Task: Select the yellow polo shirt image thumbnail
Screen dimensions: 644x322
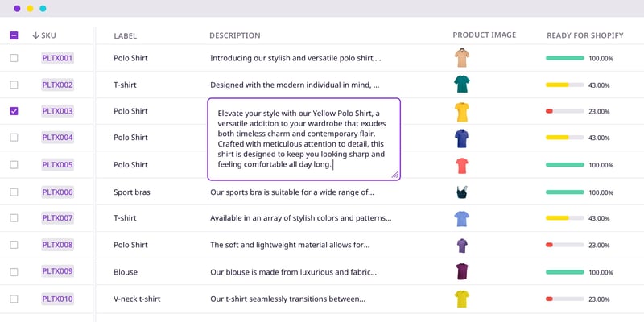Action: [461, 112]
